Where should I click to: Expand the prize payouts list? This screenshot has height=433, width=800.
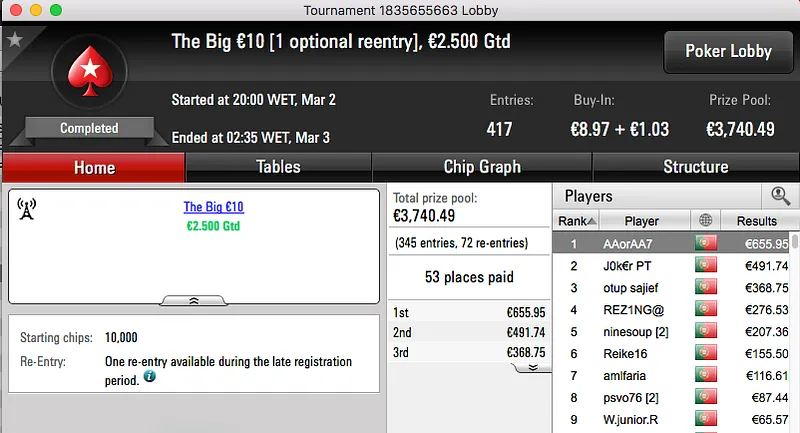pyautogui.click(x=532, y=367)
